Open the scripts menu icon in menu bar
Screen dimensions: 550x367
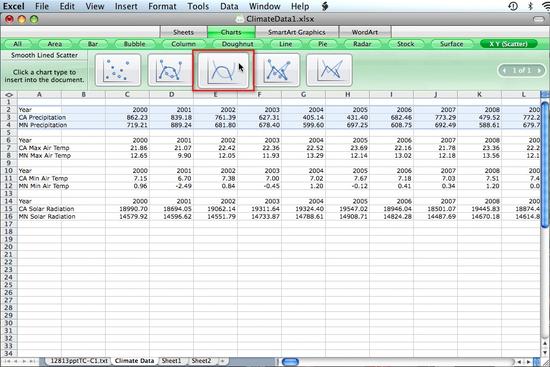click(325, 6)
